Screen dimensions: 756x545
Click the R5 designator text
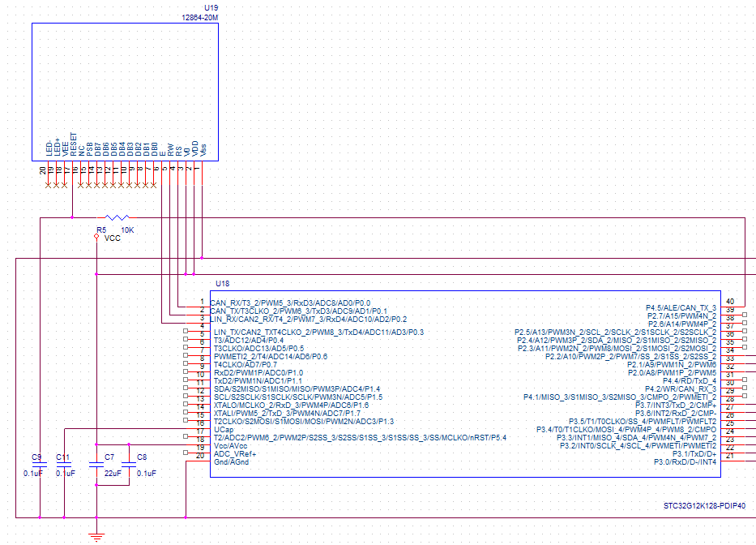pyautogui.click(x=101, y=230)
